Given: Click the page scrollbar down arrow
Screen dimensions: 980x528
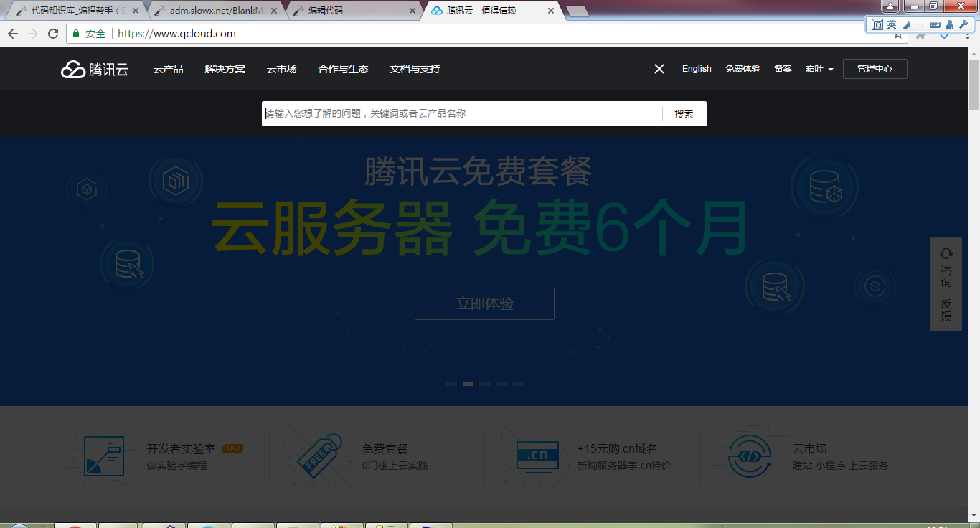Looking at the screenshot, I should 974,515.
